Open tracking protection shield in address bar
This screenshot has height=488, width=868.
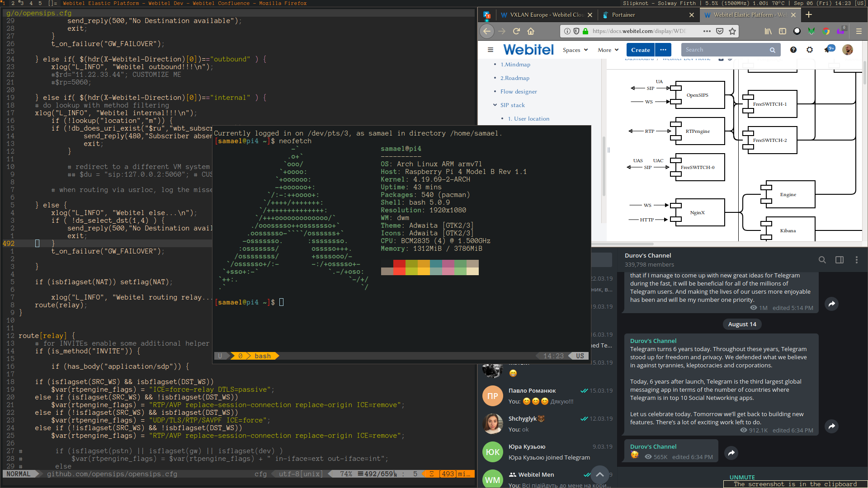point(576,31)
